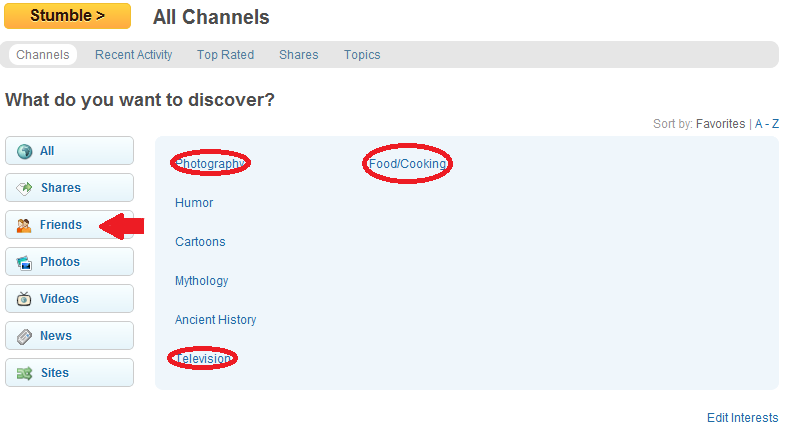Click the Friends people icon

click(24, 225)
